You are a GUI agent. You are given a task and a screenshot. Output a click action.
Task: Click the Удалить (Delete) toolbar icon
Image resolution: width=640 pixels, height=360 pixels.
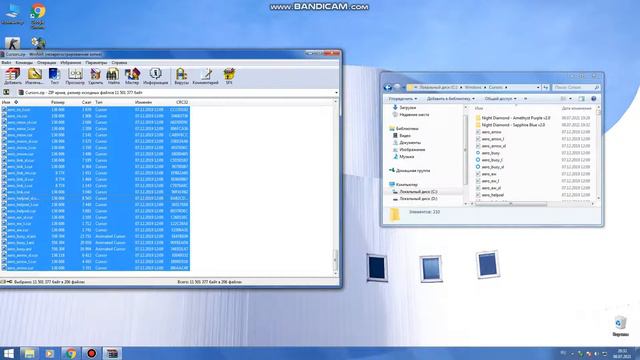click(x=95, y=76)
